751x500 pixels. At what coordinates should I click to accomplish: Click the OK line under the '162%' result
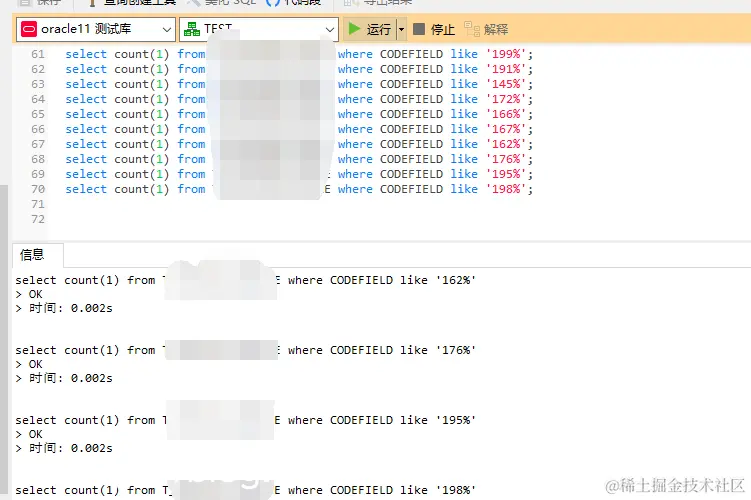click(x=29, y=294)
